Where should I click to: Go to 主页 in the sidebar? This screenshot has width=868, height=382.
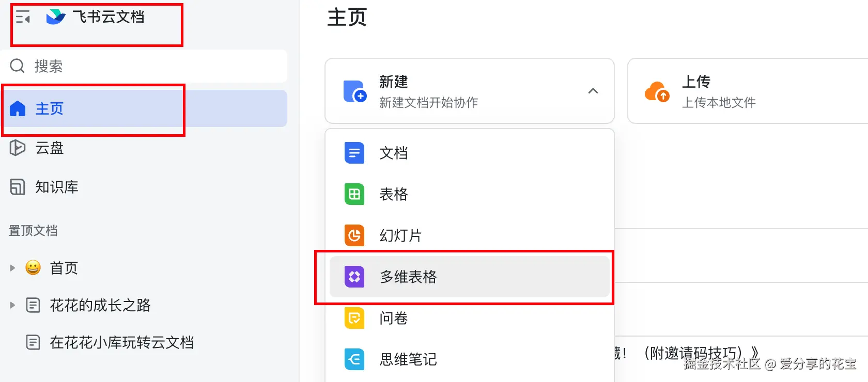[145, 108]
